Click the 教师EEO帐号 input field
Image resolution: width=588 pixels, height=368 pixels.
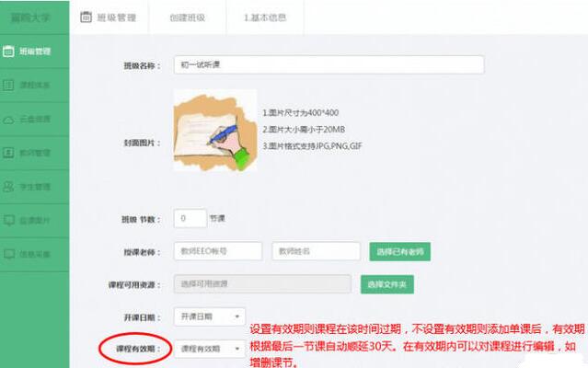tap(218, 251)
